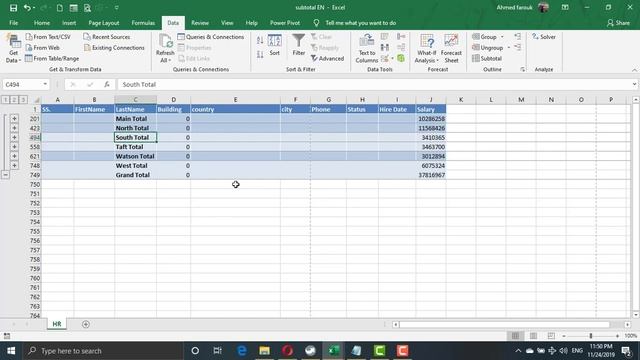Switch to the Formulas tab
The height and width of the screenshot is (360, 640).
pyautogui.click(x=143, y=23)
